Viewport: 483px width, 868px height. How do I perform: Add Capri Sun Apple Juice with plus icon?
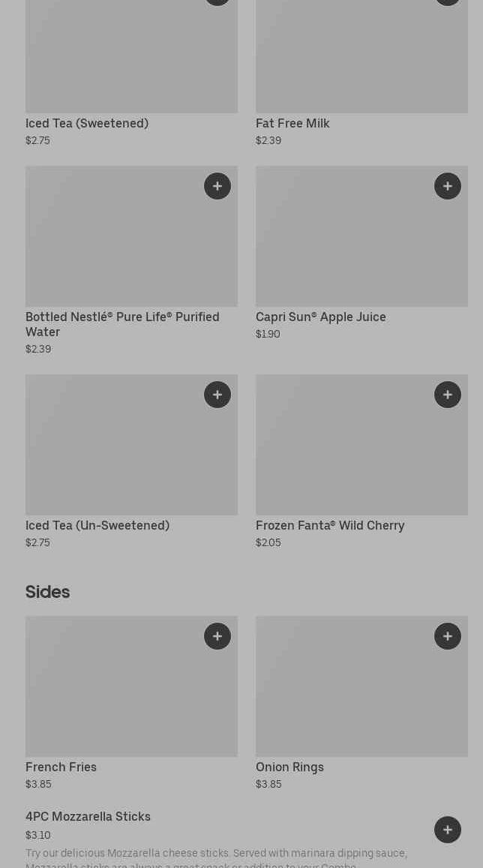pyautogui.click(x=448, y=186)
